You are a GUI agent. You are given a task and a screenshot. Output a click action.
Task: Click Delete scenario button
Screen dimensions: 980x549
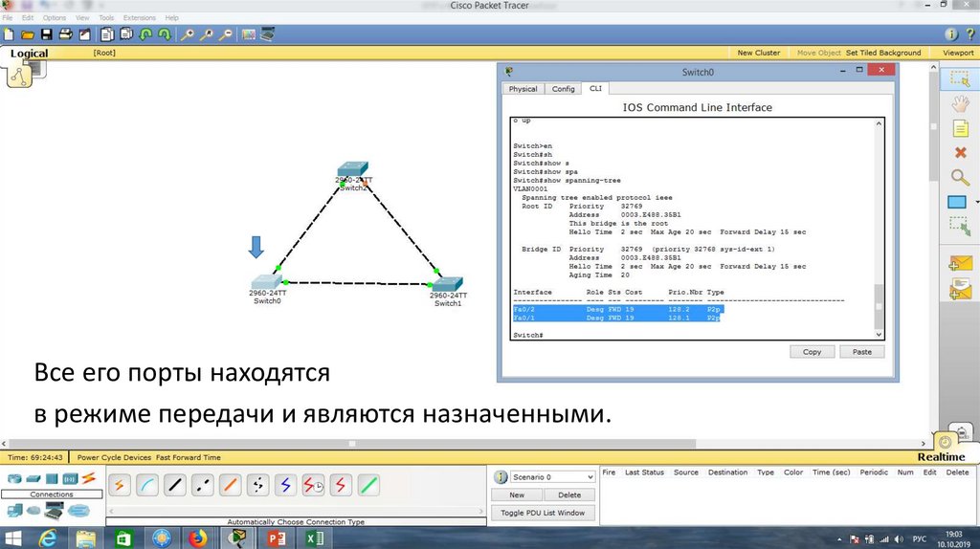point(568,494)
